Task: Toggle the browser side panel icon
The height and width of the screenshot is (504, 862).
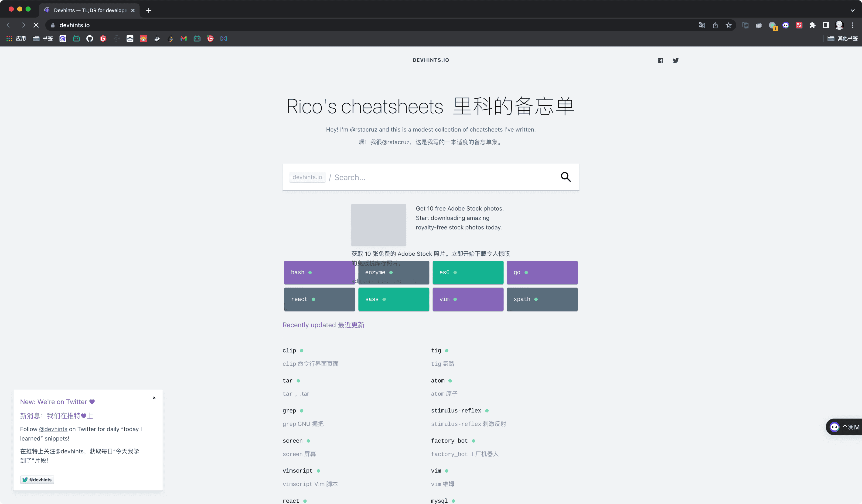Action: click(826, 25)
